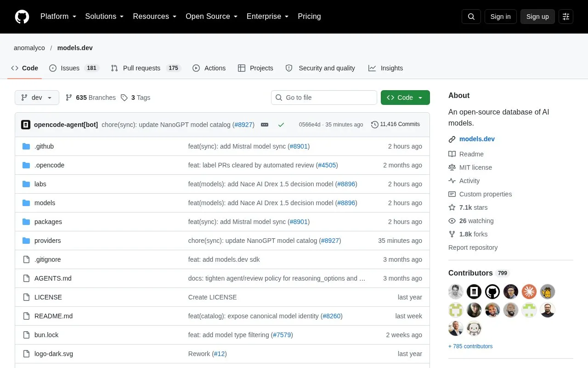
Task: Open the Platform dropdown menu
Action: click(58, 17)
